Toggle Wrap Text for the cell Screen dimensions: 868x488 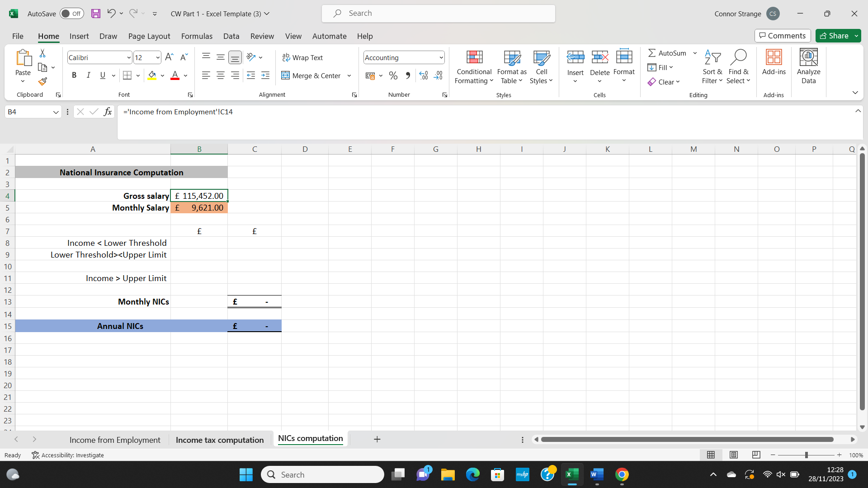pyautogui.click(x=302, y=57)
